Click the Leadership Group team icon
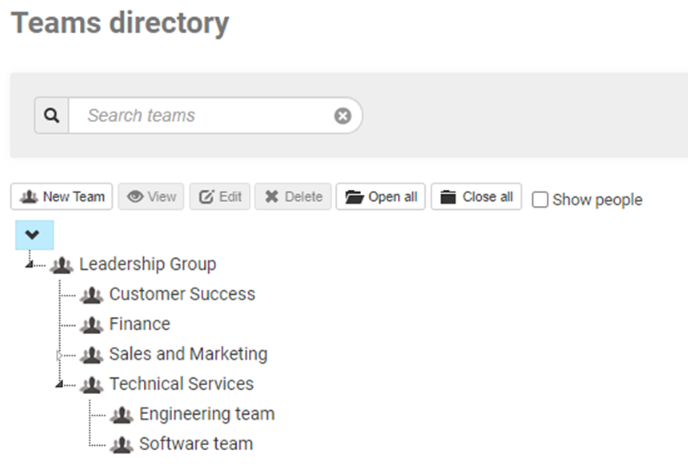The width and height of the screenshot is (688, 464). (62, 265)
